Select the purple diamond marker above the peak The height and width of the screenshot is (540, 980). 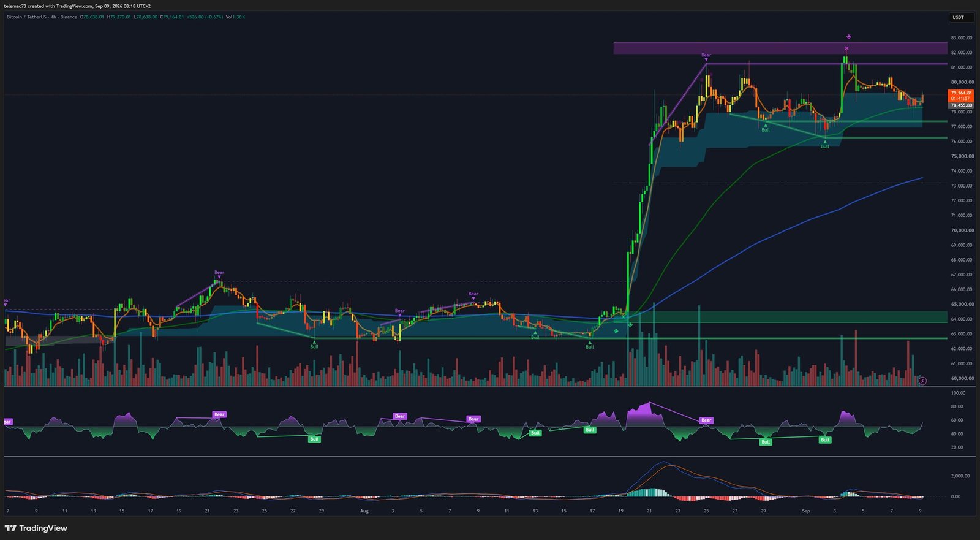pos(848,37)
